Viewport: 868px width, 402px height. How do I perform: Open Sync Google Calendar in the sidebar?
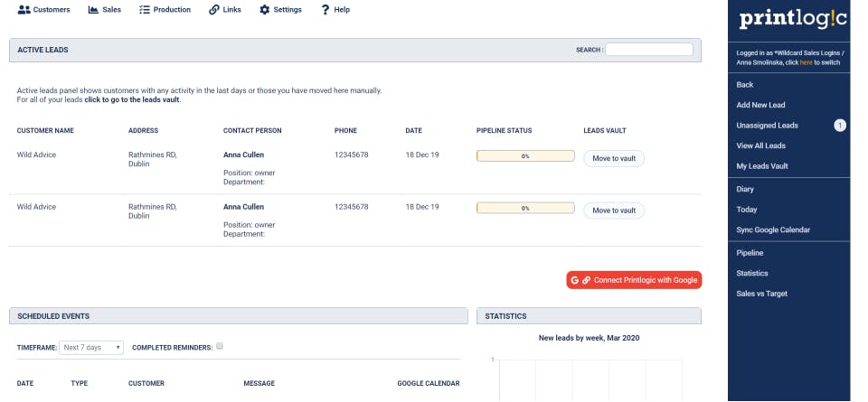pos(773,230)
